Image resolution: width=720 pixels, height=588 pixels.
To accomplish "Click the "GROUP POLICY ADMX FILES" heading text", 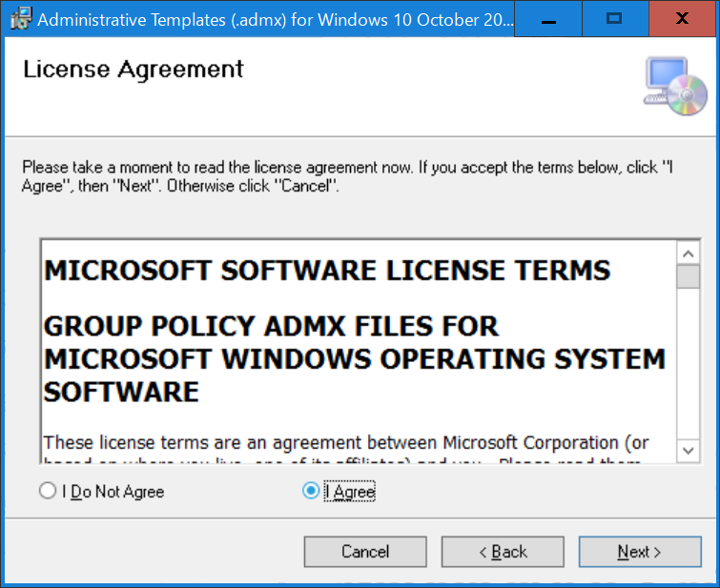I will pyautogui.click(x=272, y=327).
